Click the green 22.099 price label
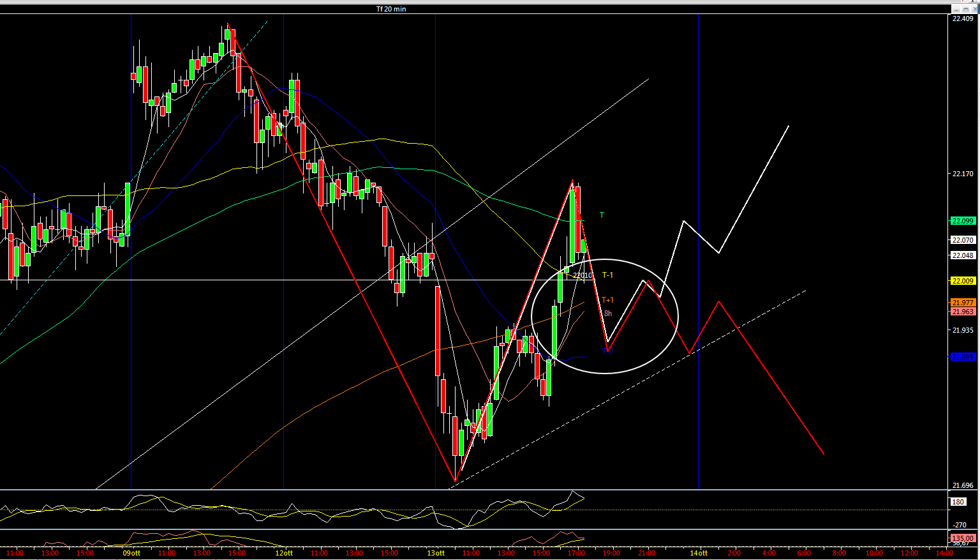This screenshot has width=980, height=560. 962,221
